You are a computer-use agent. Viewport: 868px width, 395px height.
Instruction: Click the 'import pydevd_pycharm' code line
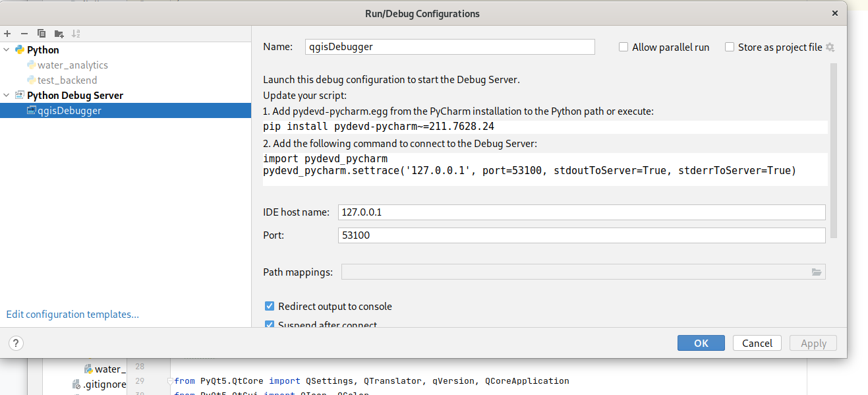326,159
